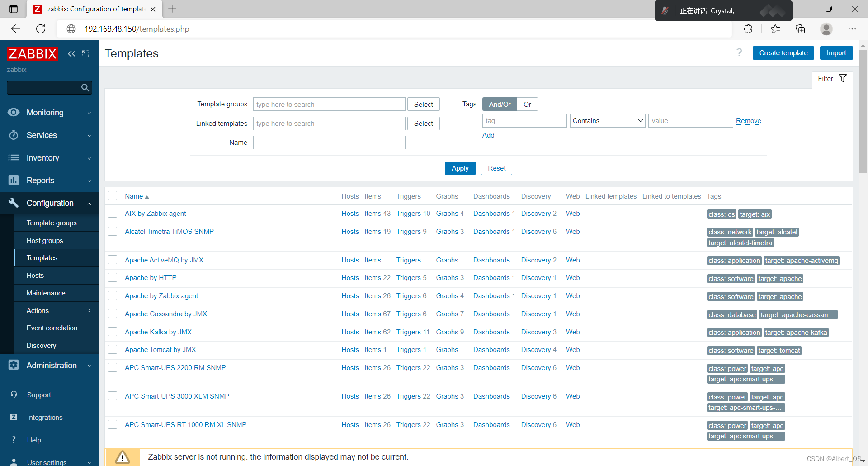Open Host groups menu item

(45, 240)
